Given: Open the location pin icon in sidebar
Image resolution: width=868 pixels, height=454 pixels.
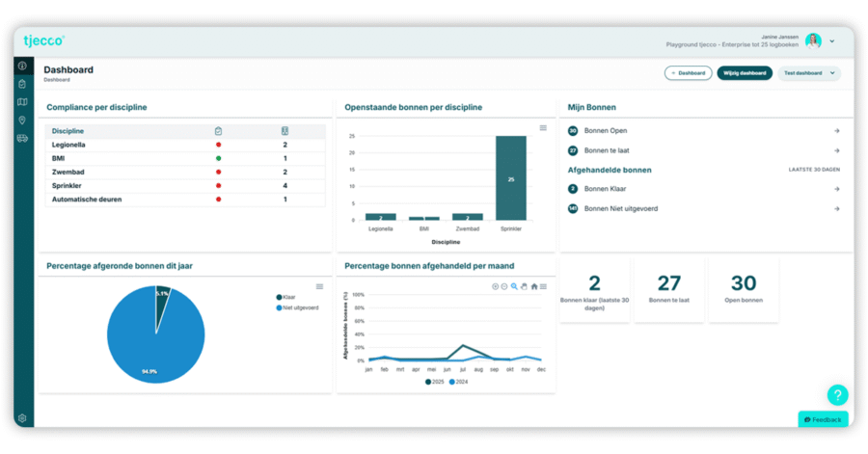Looking at the screenshot, I should point(22,120).
